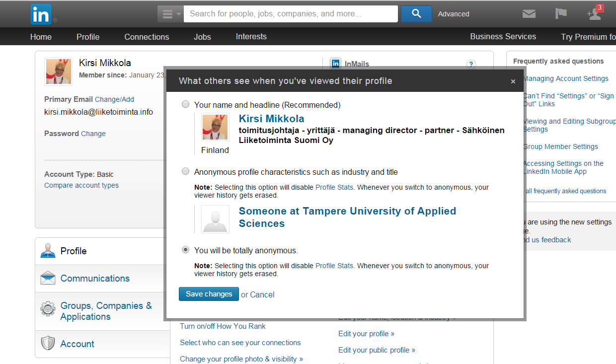
Task: Open 'Change your profile photo & visibility'
Action: [241, 359]
